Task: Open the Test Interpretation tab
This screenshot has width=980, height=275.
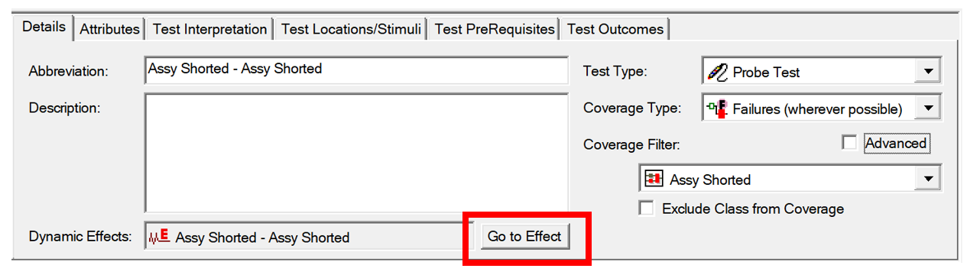Action: (x=209, y=29)
